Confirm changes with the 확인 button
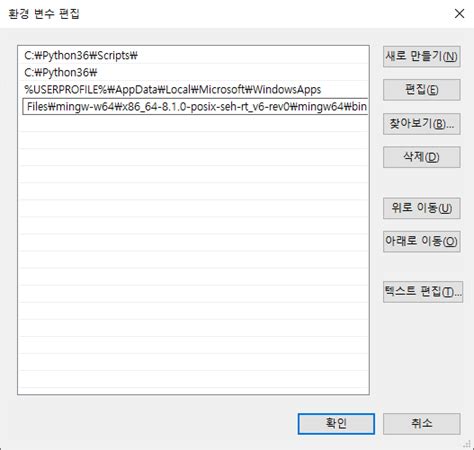This screenshot has height=450, width=474. 336,424
